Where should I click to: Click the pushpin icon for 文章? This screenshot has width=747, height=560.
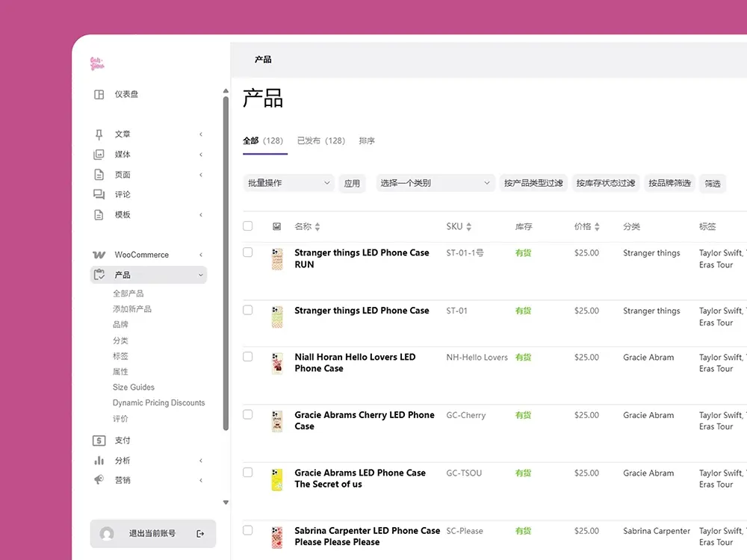coord(99,134)
